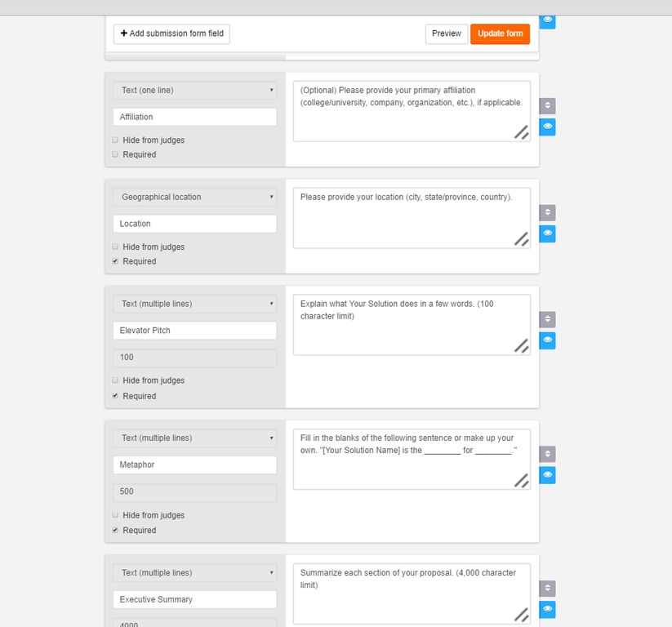The height and width of the screenshot is (627, 672).
Task: Open the Geographical location type dropdown
Action: point(194,197)
